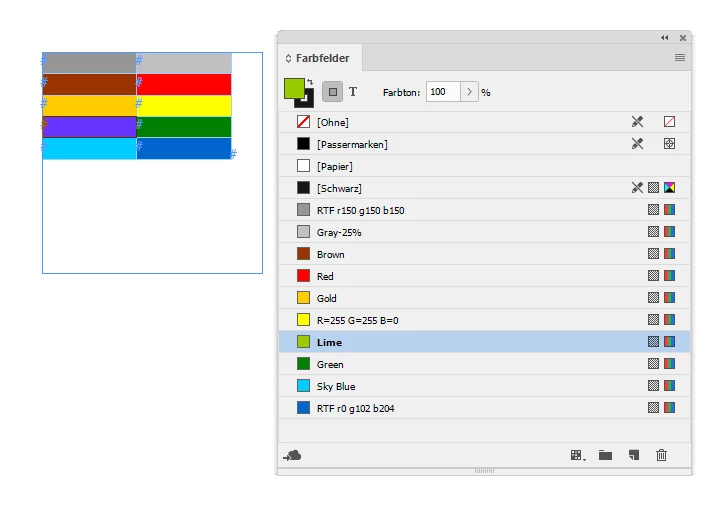Select the Gray-25% swatch
This screenshot has width=705, height=506.
pos(484,232)
